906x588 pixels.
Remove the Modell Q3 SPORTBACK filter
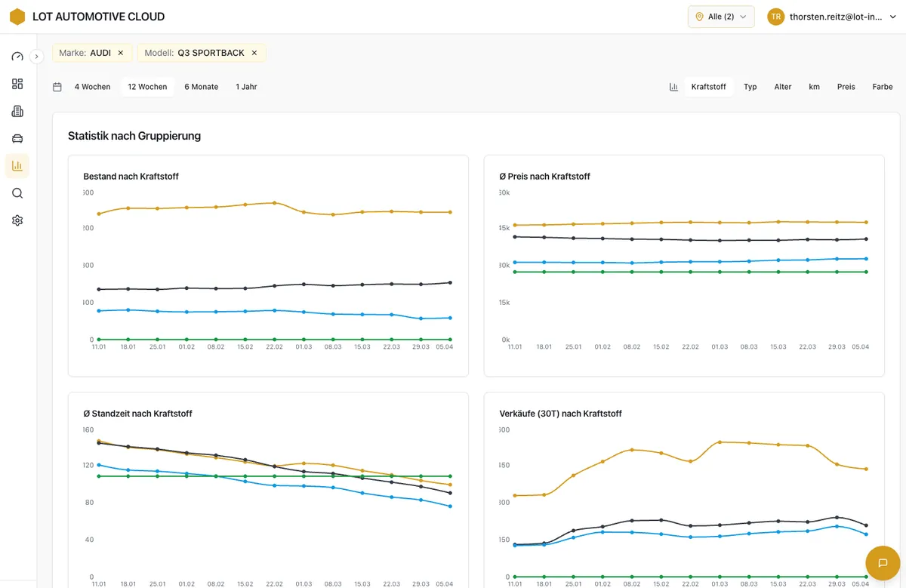point(254,53)
